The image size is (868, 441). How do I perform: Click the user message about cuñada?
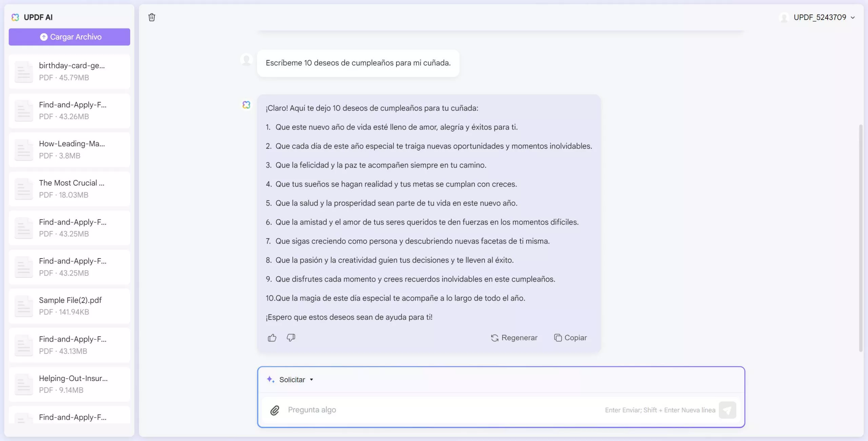click(358, 63)
